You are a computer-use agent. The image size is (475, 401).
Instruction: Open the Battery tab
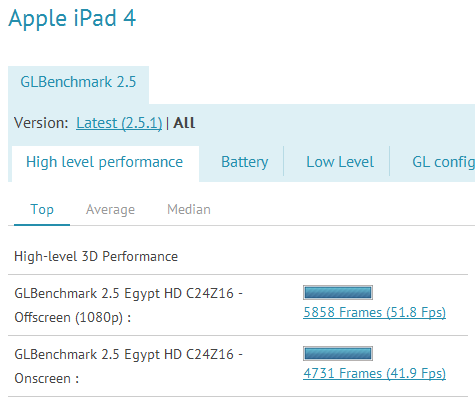pyautogui.click(x=245, y=162)
